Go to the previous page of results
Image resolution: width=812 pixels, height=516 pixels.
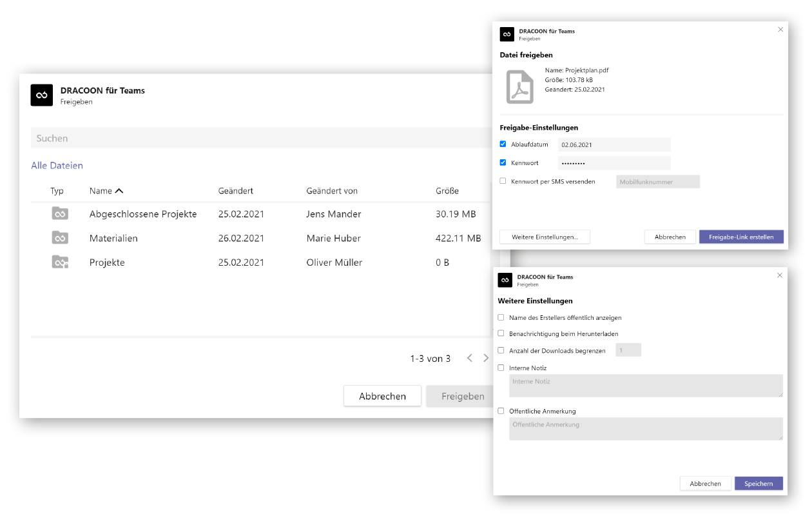(470, 358)
